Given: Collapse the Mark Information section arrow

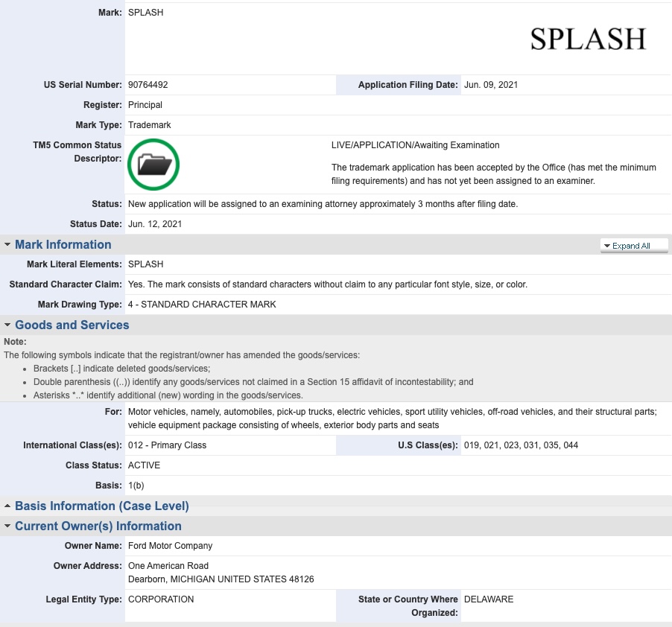Looking at the screenshot, I should click(x=7, y=244).
